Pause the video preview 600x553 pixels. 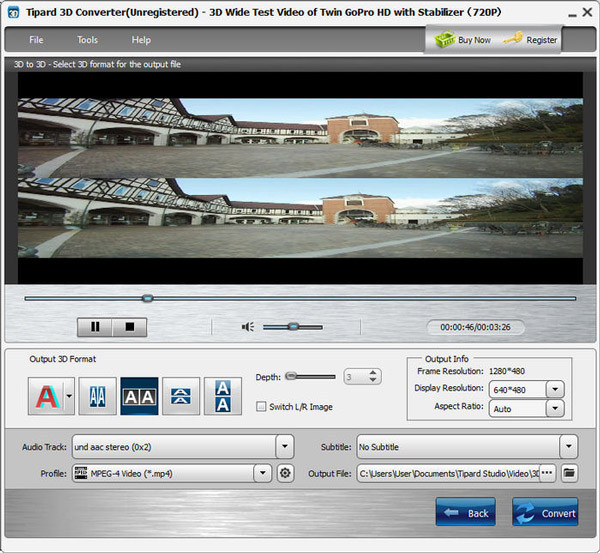pos(95,327)
